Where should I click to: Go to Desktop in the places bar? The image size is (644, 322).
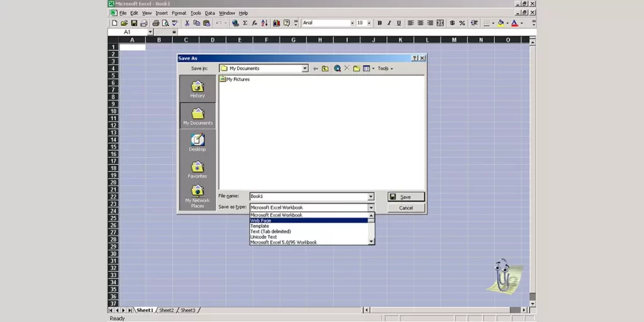[197, 143]
